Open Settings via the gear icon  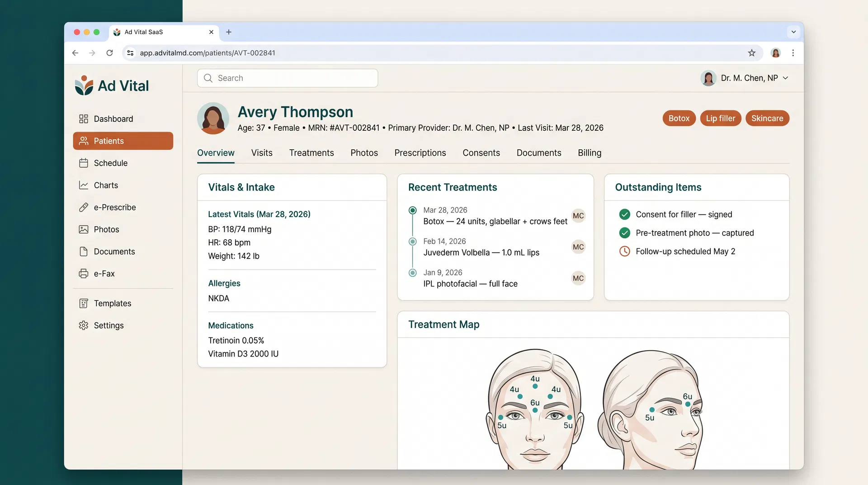pyautogui.click(x=84, y=325)
